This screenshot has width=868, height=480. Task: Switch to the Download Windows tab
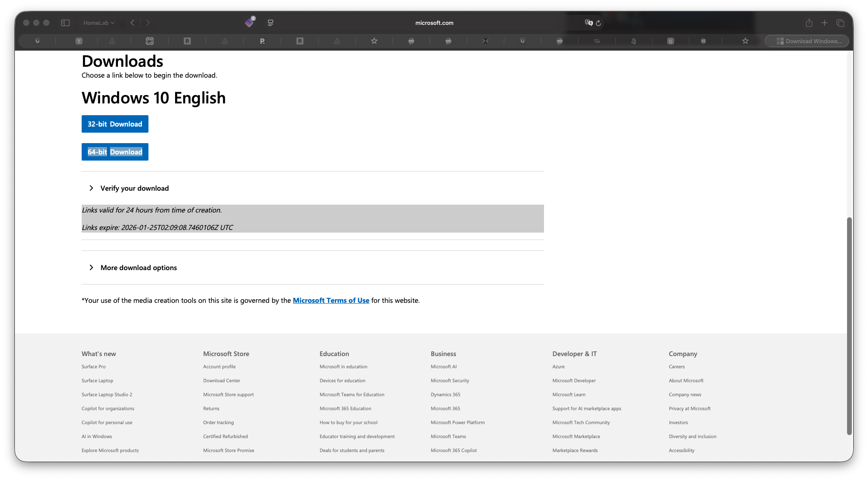[x=807, y=41]
